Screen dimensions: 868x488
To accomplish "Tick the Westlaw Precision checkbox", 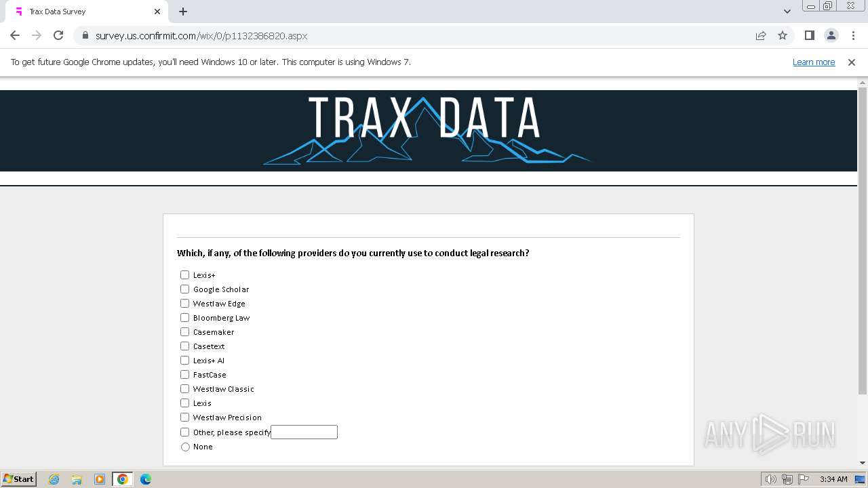I will click(x=184, y=417).
